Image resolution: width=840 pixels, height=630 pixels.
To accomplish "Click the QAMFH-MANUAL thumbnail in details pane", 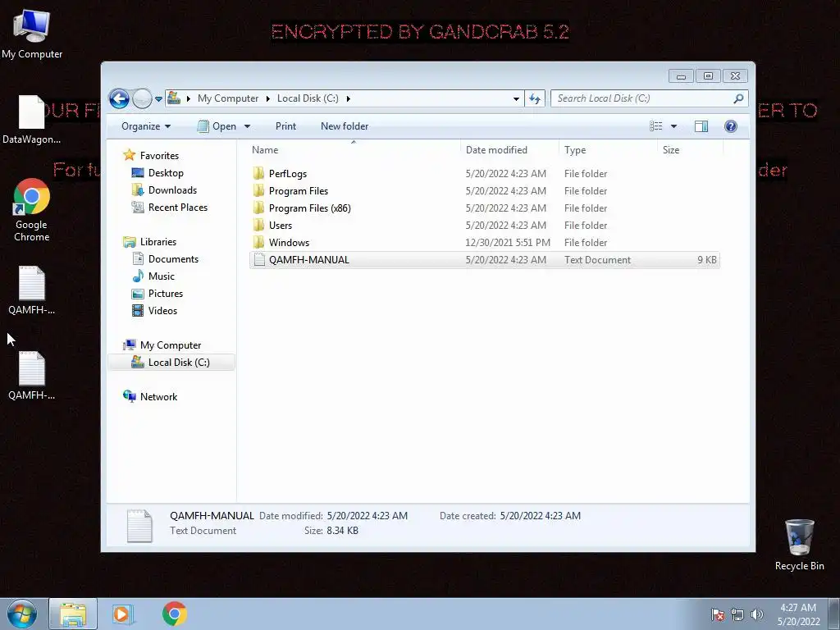I will [x=139, y=526].
